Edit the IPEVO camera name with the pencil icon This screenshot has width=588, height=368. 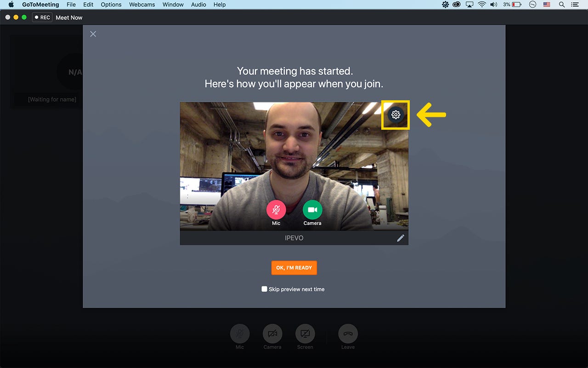point(401,238)
